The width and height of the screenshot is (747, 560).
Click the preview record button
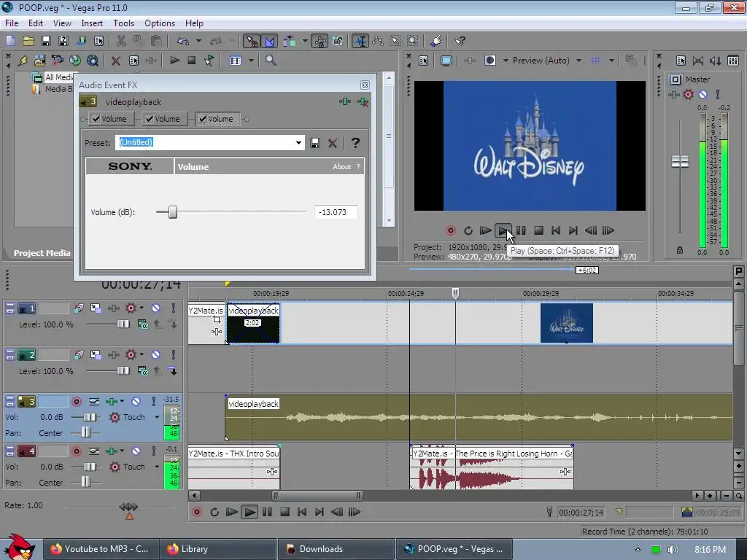pos(451,230)
